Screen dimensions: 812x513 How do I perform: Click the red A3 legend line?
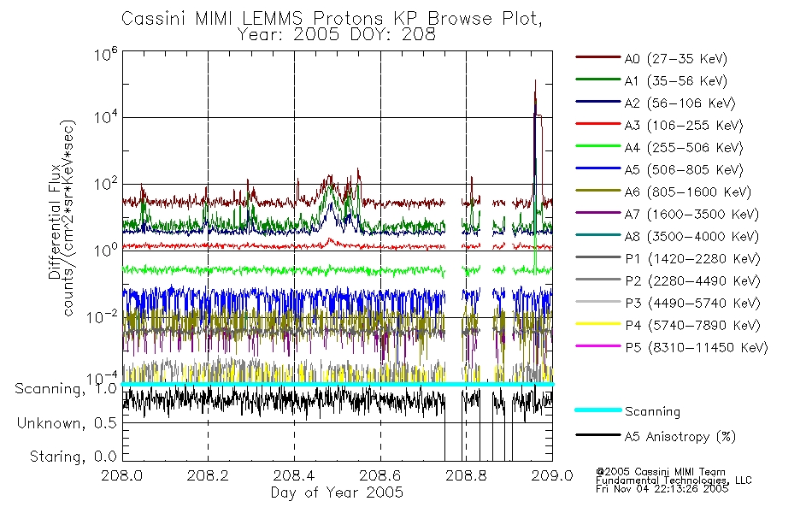pyautogui.click(x=598, y=124)
